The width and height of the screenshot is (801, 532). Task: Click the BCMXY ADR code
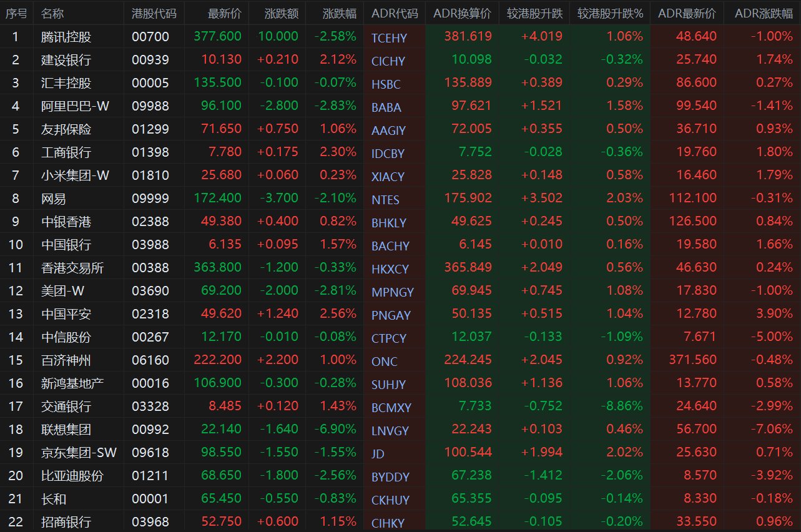pos(391,408)
